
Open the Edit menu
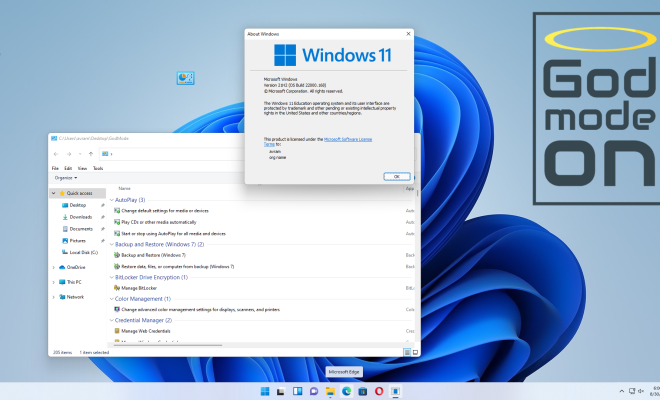68,168
